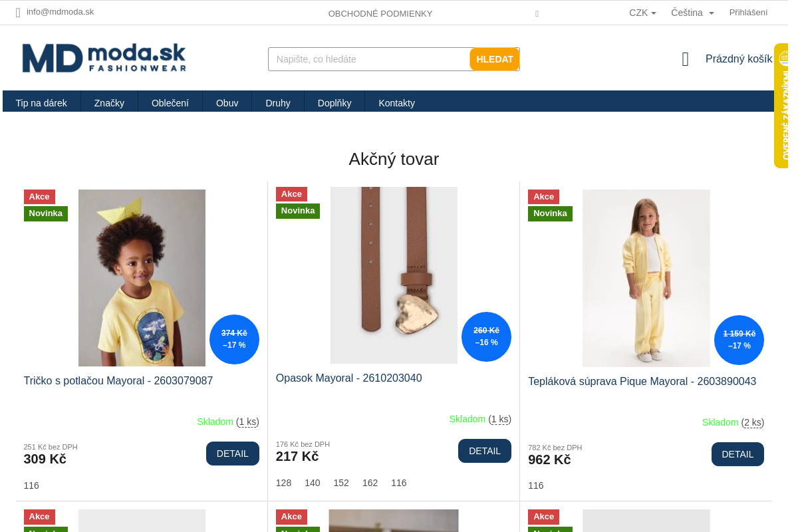Click the 260 Kč −16 % discount badge
Viewport: 798px width, 532px height.
[x=486, y=336]
